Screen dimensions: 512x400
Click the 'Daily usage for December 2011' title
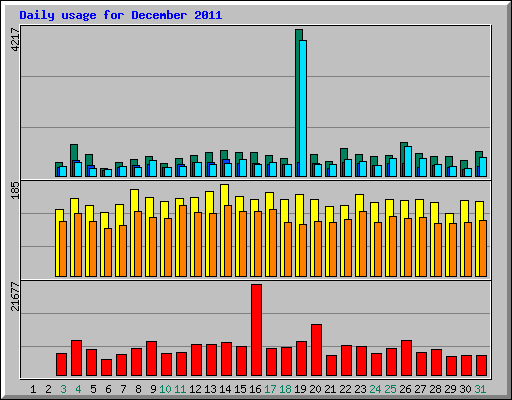pos(121,15)
